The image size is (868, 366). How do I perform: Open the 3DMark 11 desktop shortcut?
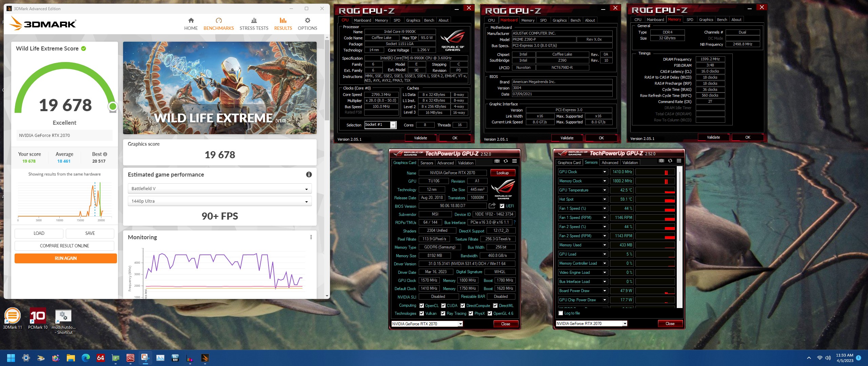pos(13,319)
